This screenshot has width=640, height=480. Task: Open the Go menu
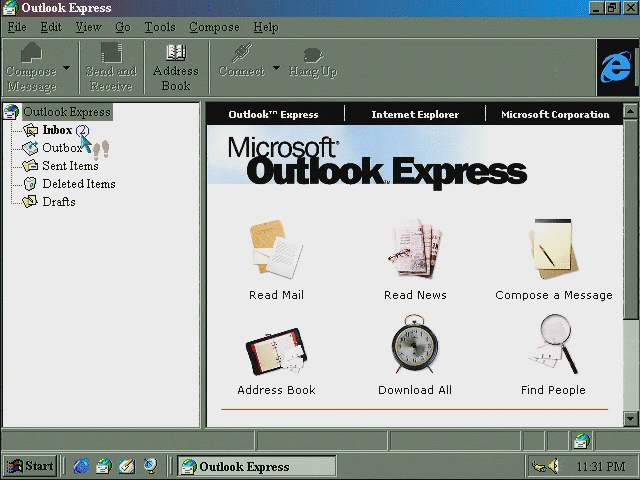[122, 27]
